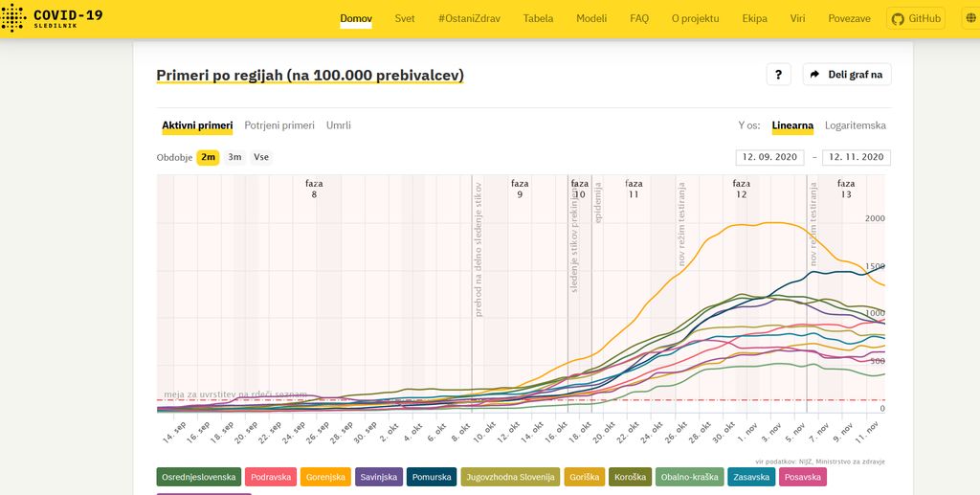Screen dimensions: 980x495
Task: Choose Linearna Y axis scale
Action: click(x=792, y=125)
